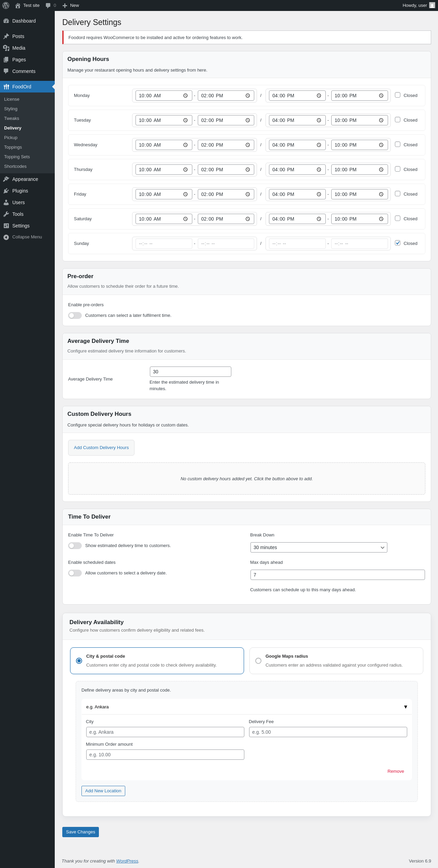
Task: Check the Closed box for Wednesday
Action: [x=398, y=145]
